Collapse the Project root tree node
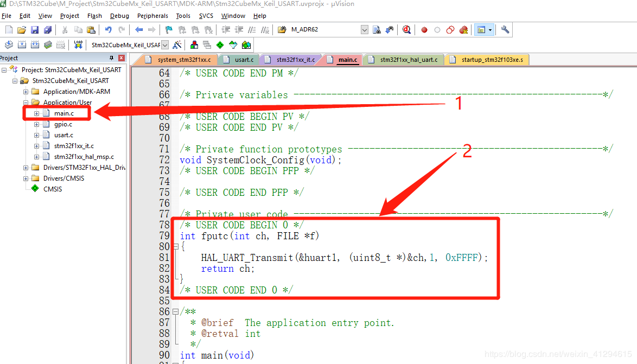The image size is (637, 364). pos(4,70)
